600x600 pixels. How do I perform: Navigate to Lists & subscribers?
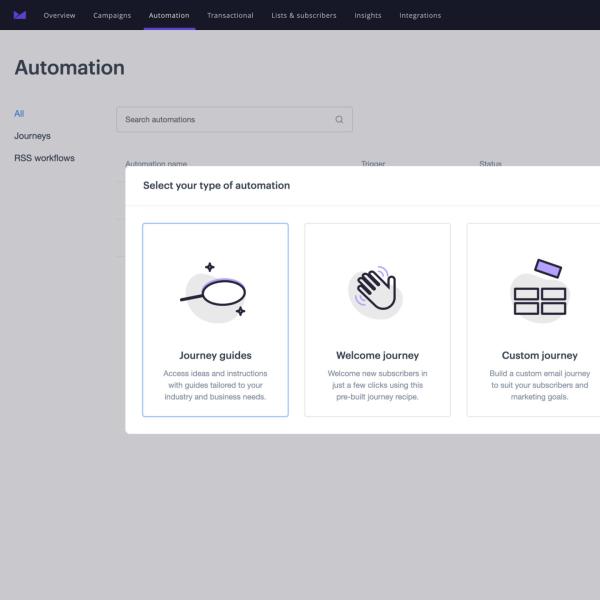click(304, 15)
